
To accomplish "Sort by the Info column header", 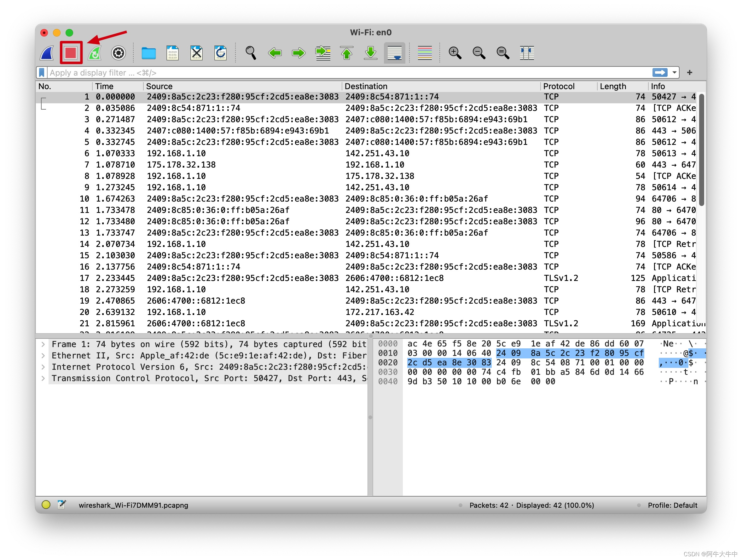I will pos(676,86).
